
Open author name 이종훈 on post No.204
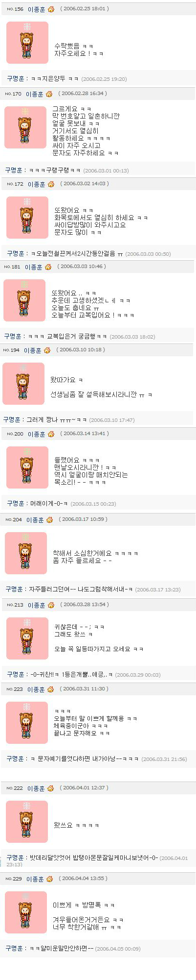click(x=35, y=520)
